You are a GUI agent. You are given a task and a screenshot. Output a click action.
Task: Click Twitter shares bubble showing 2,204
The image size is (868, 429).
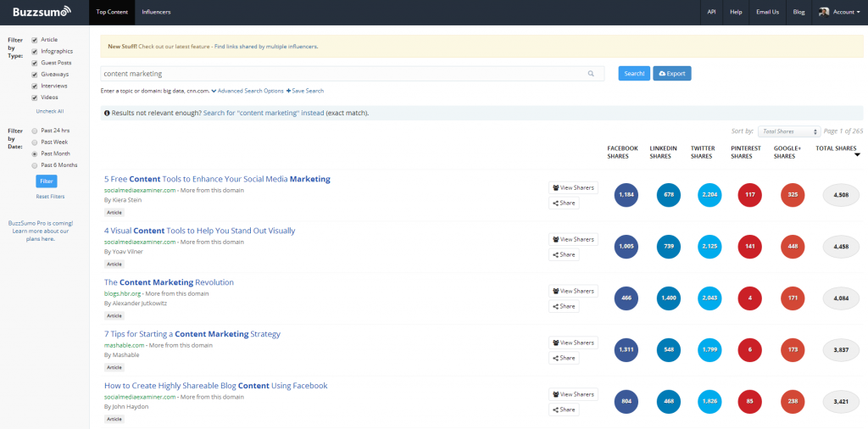pos(709,195)
